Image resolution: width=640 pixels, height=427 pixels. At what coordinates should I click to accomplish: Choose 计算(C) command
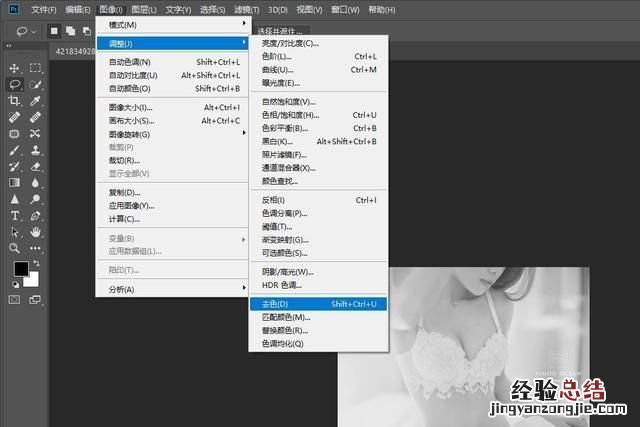click(x=173, y=219)
